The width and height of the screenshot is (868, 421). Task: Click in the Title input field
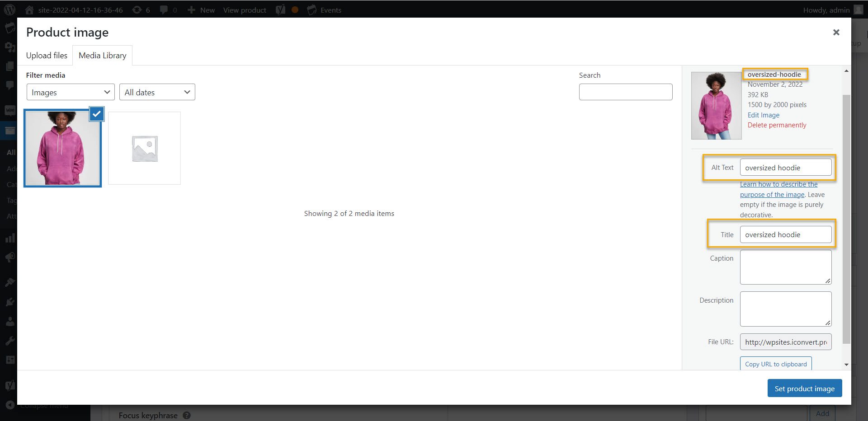(x=786, y=234)
